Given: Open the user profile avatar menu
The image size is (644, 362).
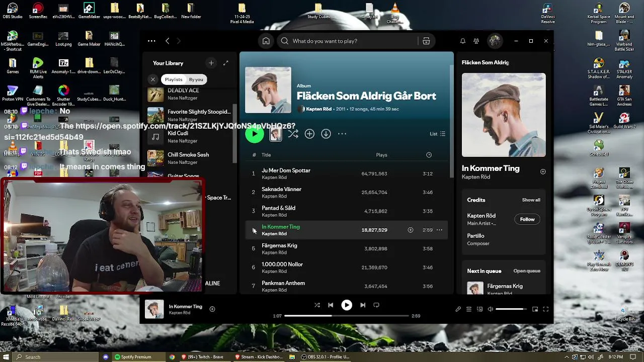Looking at the screenshot, I should [x=495, y=41].
